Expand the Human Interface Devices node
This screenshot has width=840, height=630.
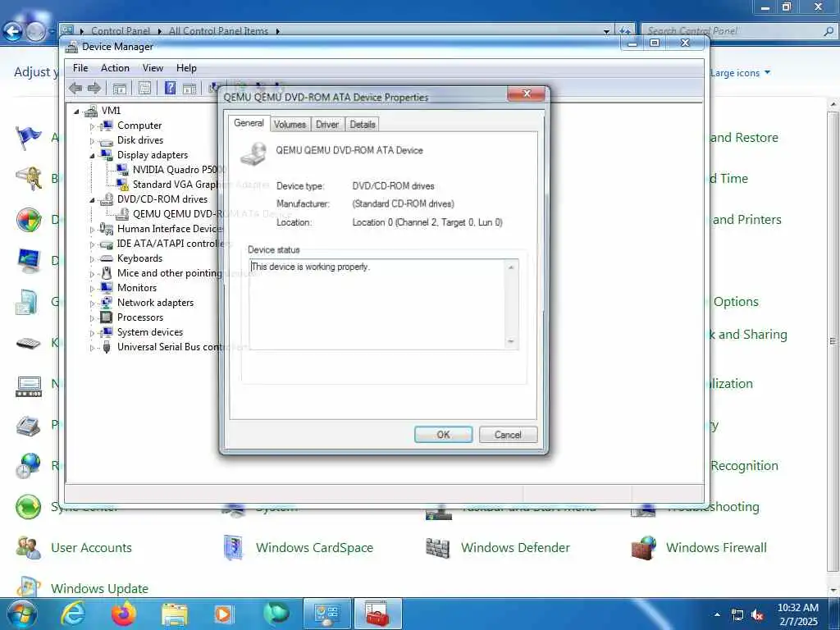(x=92, y=230)
